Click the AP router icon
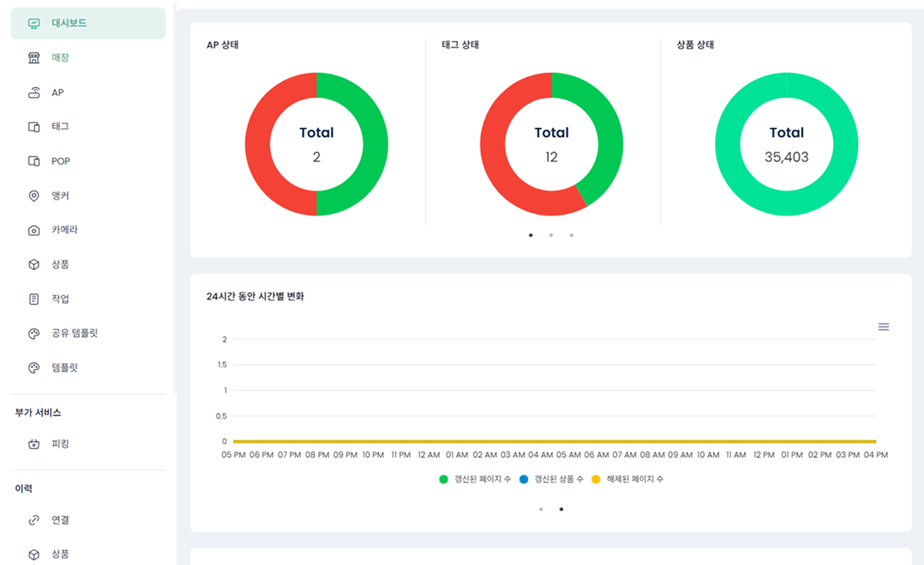924x565 pixels. tap(34, 92)
